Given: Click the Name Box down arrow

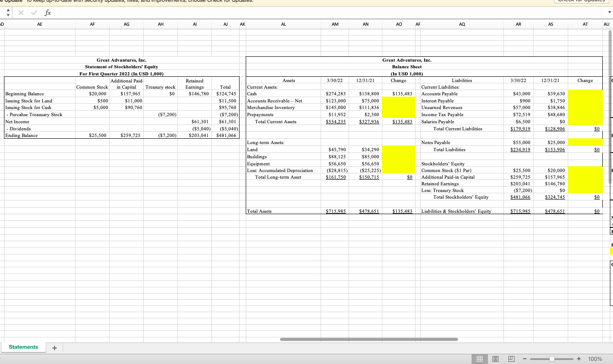Looking at the screenshot, I should pos(7,15).
